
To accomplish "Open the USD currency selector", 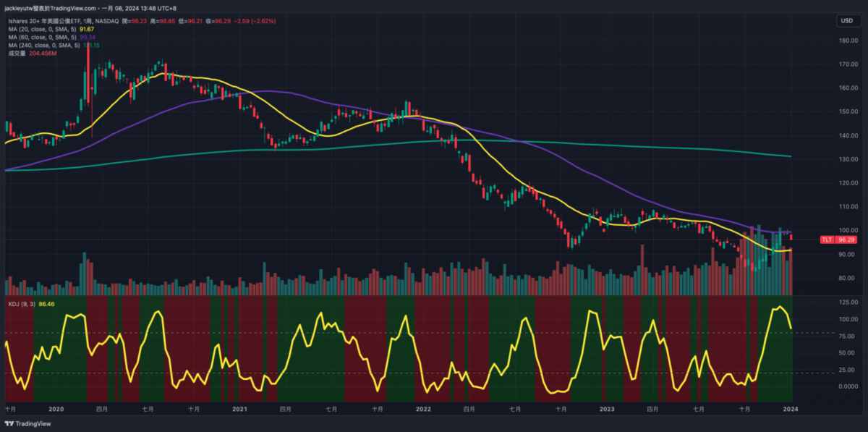I will point(846,21).
